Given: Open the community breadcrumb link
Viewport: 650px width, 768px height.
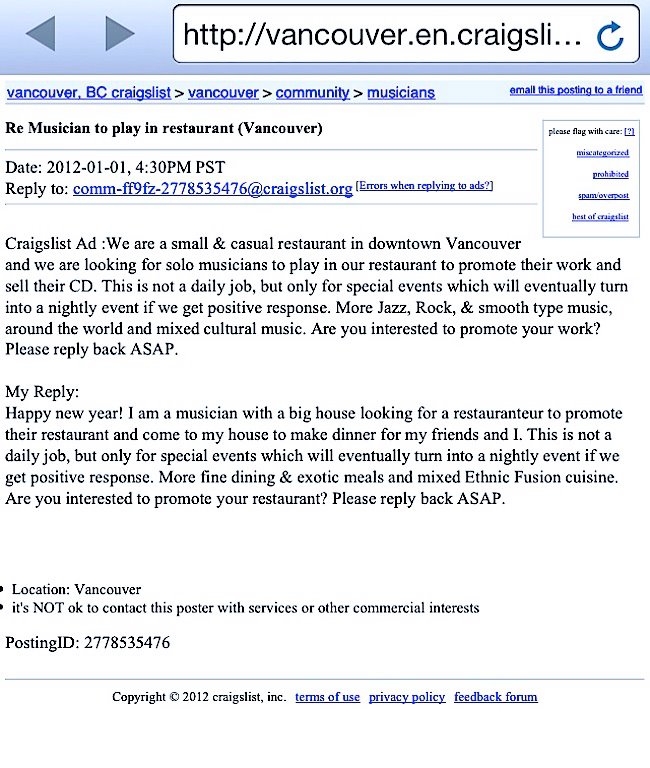Looking at the screenshot, I should [x=313, y=93].
